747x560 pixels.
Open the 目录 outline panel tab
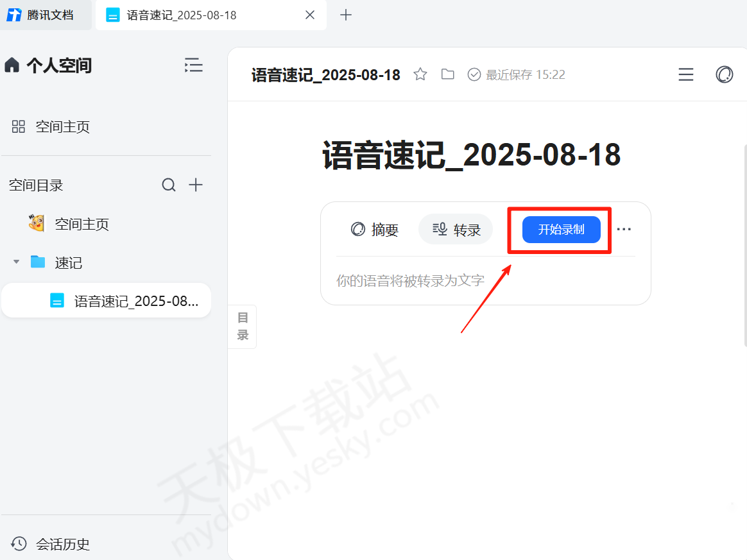tap(243, 327)
